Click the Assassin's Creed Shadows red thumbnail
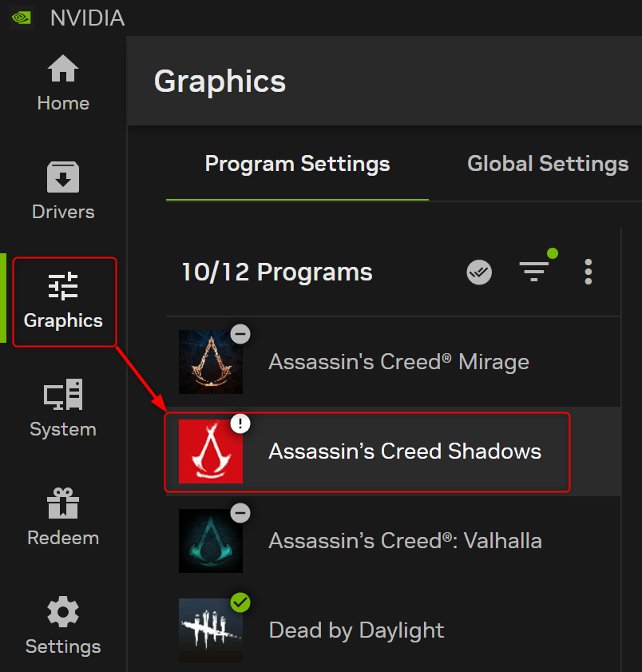This screenshot has height=672, width=642. tap(209, 453)
